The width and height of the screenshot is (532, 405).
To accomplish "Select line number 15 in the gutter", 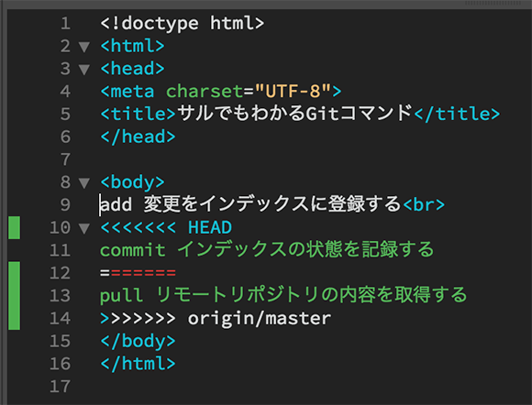I will coord(60,341).
